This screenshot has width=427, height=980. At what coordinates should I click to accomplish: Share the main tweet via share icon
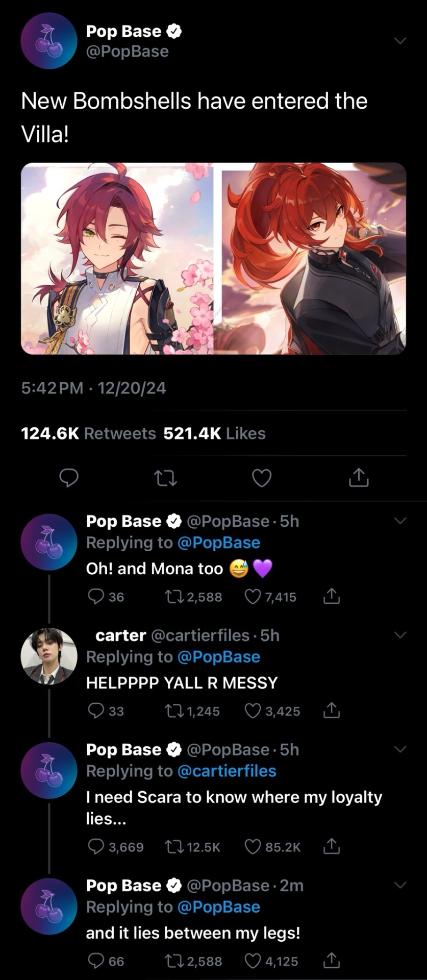(359, 478)
